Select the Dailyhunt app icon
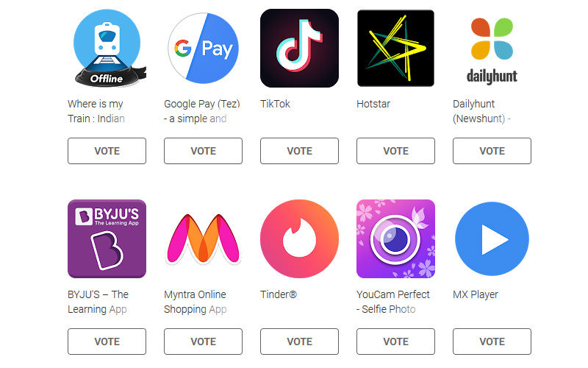This screenshot has height=368, width=588. pos(492,50)
